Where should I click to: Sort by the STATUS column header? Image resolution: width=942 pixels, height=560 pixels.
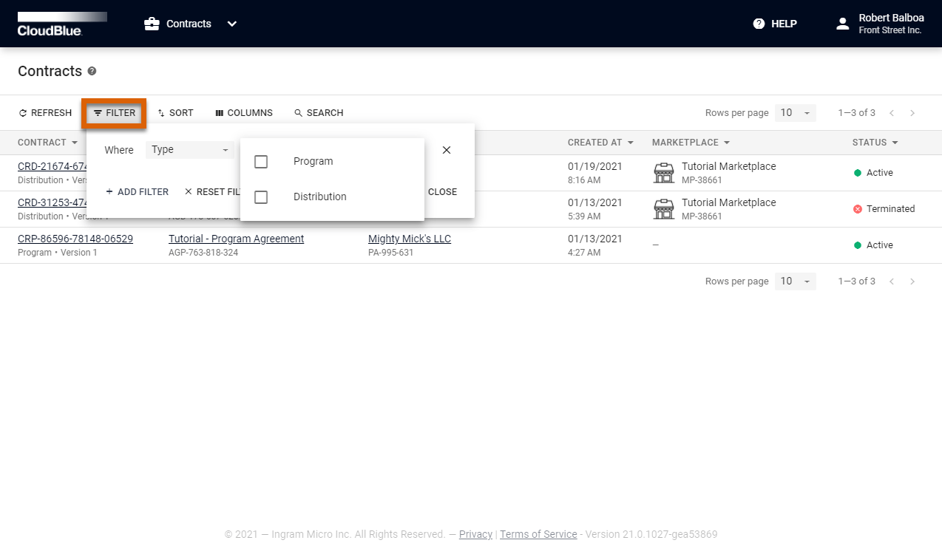(875, 143)
